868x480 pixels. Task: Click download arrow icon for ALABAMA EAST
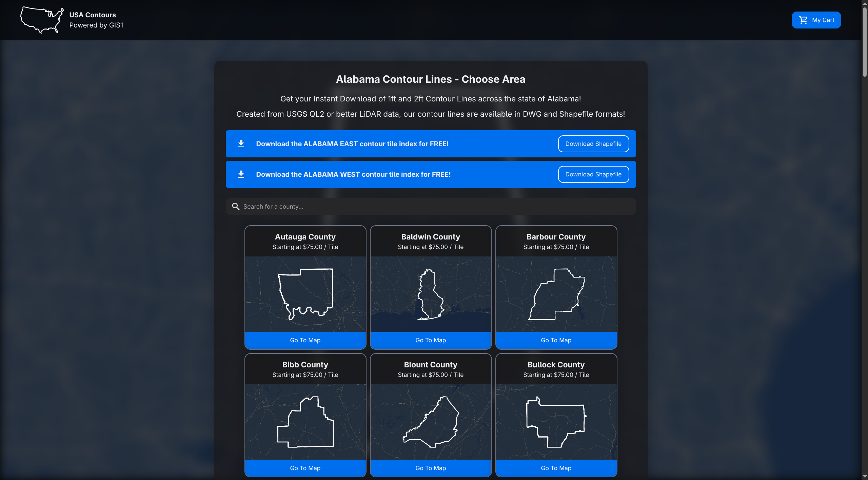click(241, 144)
